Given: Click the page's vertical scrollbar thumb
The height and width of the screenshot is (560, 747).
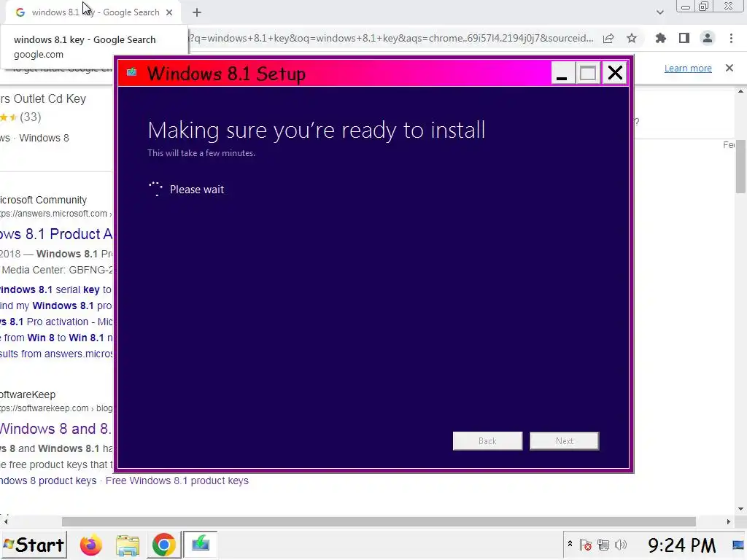Looking at the screenshot, I should point(740,167).
